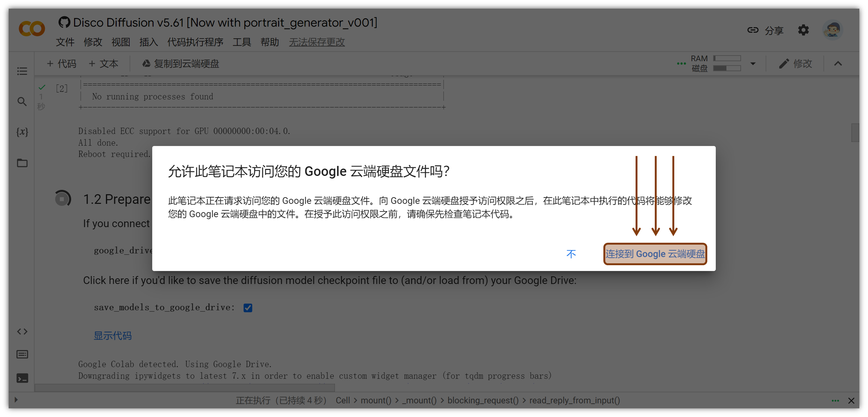This screenshot has height=417, width=868.
Task: Open the terminal icon in sidebar
Action: 22,378
